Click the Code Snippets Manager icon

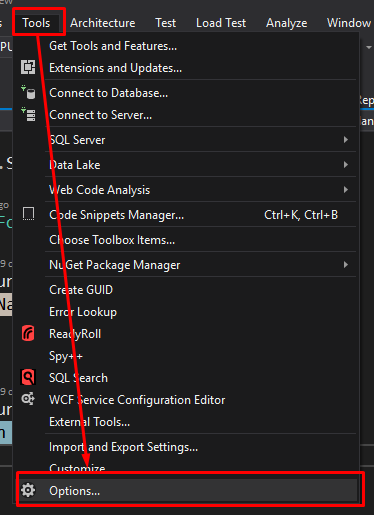pos(28,214)
